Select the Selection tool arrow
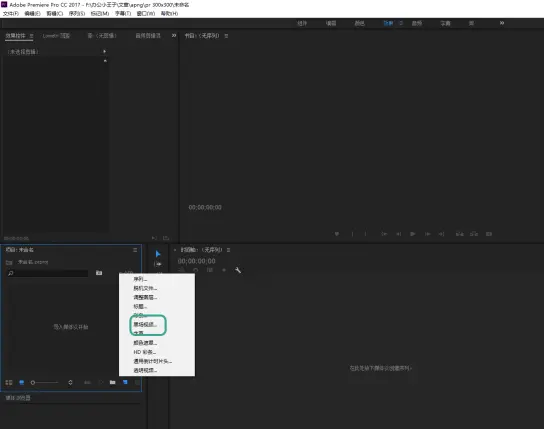The width and height of the screenshot is (544, 429). point(158,254)
